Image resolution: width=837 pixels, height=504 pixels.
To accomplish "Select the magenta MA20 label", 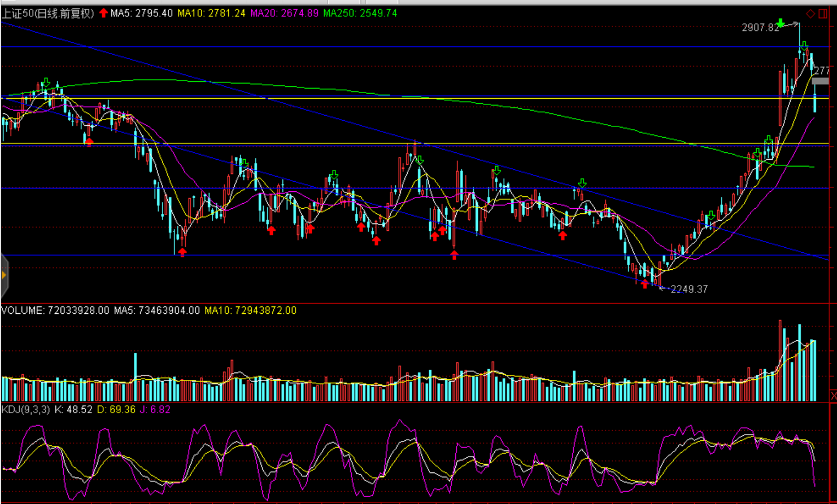I will (x=284, y=13).
